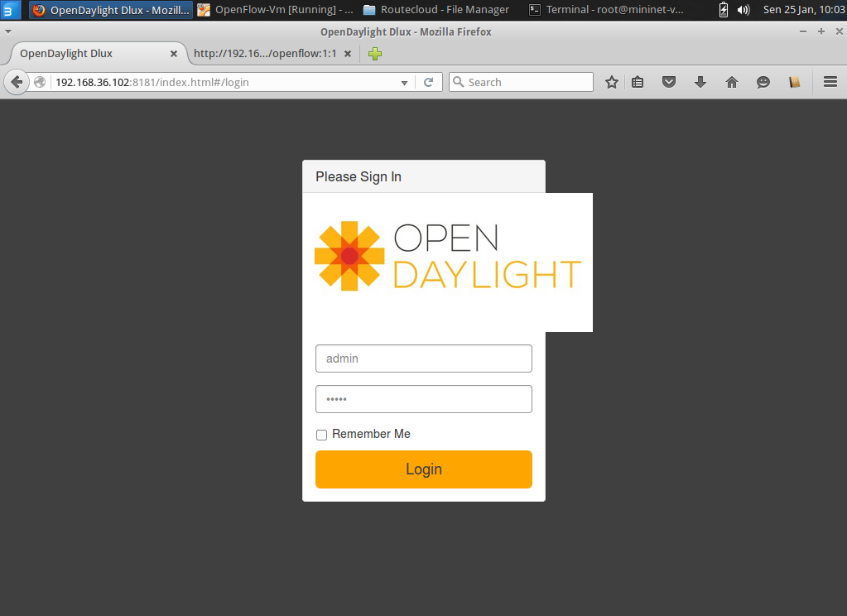The width and height of the screenshot is (847, 616).
Task: Click the Hello chat smiley icon
Action: [x=763, y=82]
